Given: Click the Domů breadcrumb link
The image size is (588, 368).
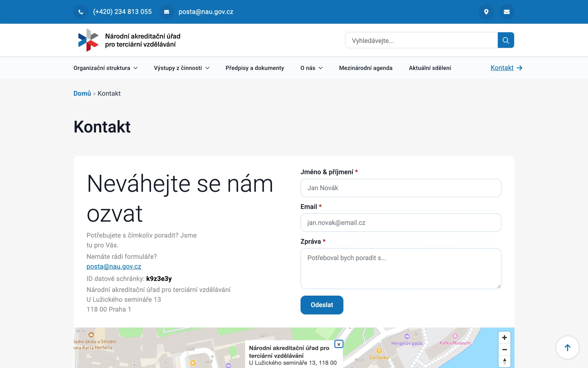Looking at the screenshot, I should point(82,93).
